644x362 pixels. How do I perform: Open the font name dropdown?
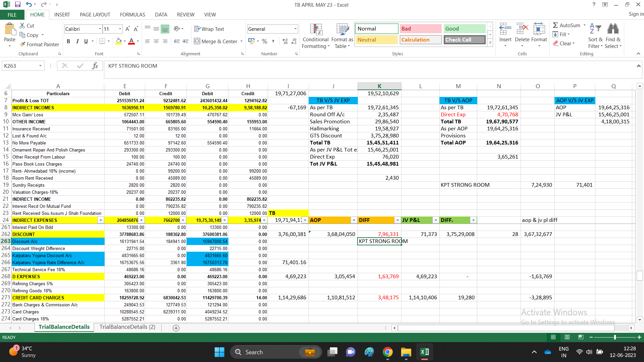coord(100,29)
